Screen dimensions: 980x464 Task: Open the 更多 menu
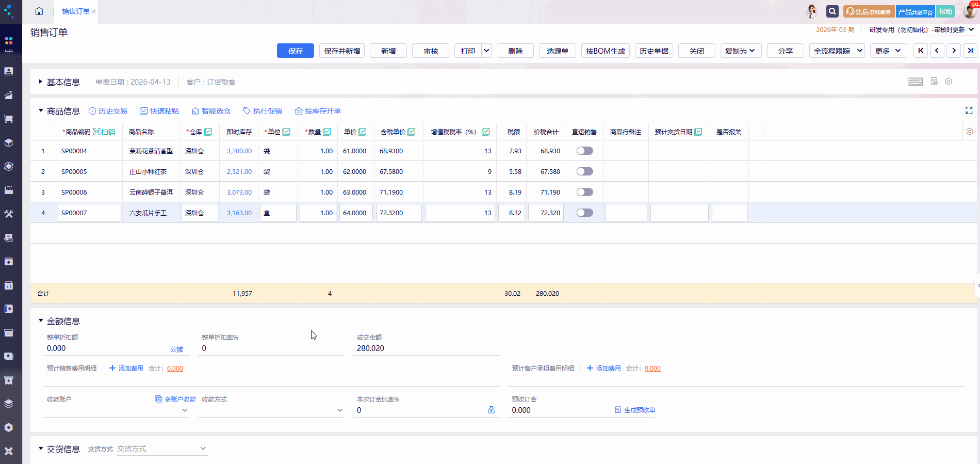889,51
